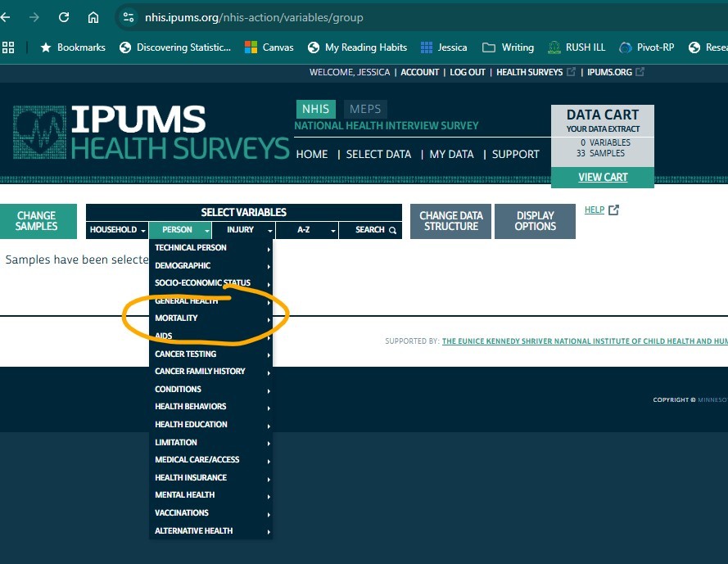728x564 pixels.
Task: Open the Bookmarks star shortcut
Action: point(73,47)
